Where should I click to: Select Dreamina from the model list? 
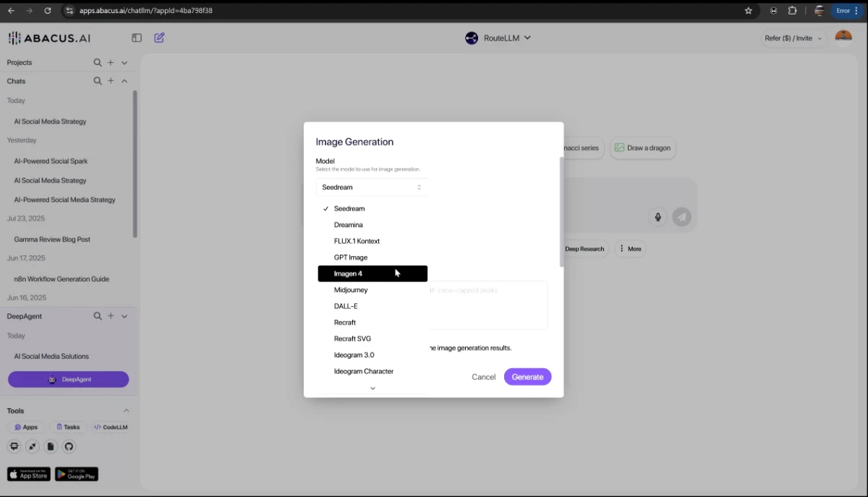pos(373,225)
